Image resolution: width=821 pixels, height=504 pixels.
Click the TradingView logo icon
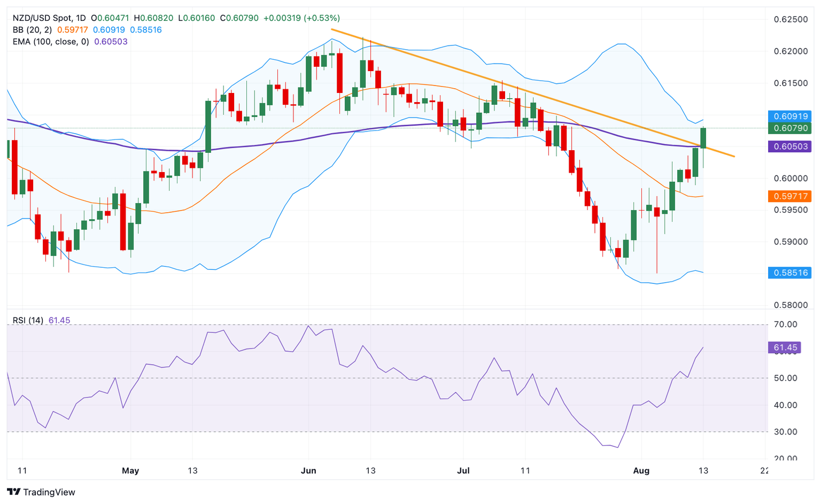point(14,492)
